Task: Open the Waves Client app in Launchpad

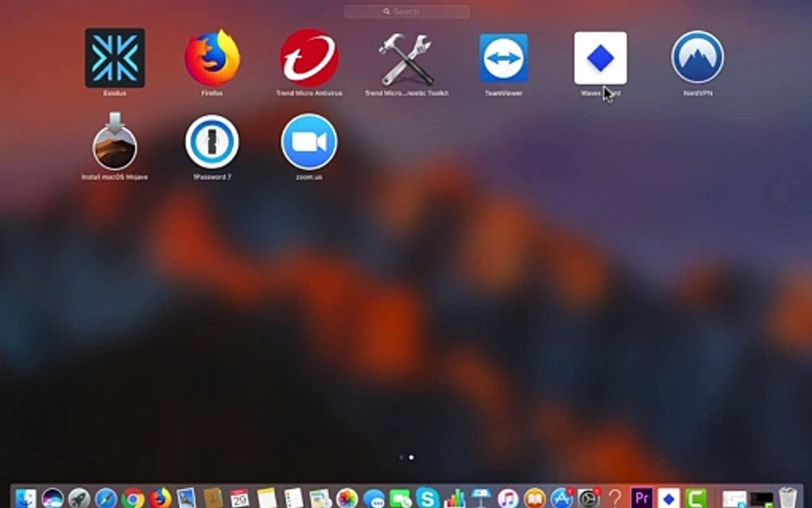Action: 601,58
